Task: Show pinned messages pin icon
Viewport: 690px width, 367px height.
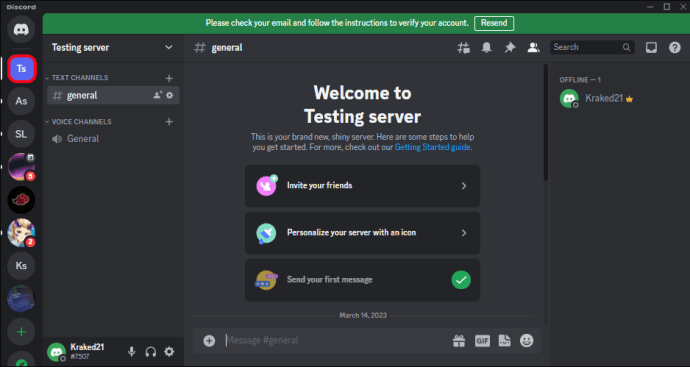Action: [x=510, y=48]
